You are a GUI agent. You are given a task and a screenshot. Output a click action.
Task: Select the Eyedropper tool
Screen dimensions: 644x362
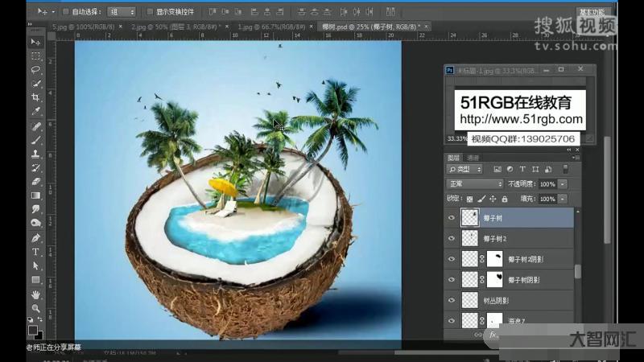point(36,112)
